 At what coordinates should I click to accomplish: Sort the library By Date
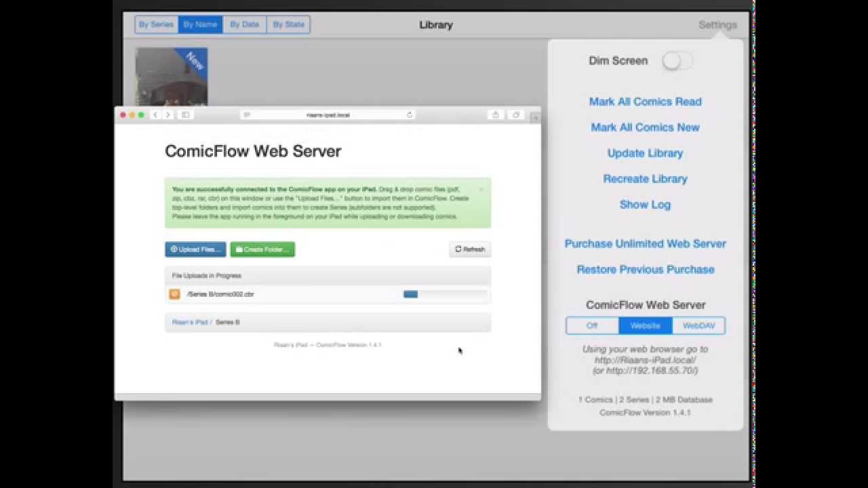click(245, 24)
